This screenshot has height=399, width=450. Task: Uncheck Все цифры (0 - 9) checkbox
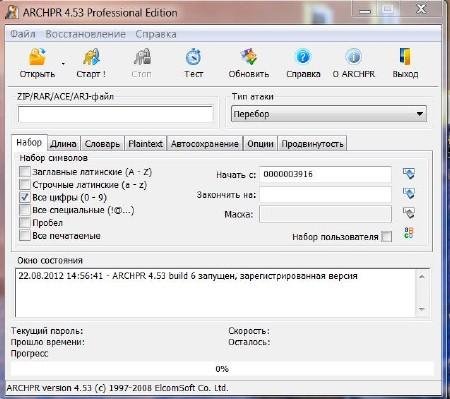pyautogui.click(x=25, y=197)
